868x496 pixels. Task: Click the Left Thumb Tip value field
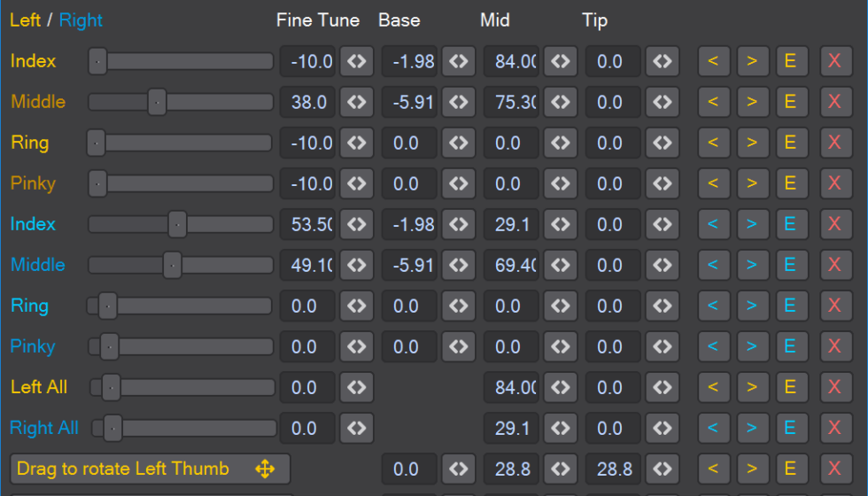tap(612, 469)
